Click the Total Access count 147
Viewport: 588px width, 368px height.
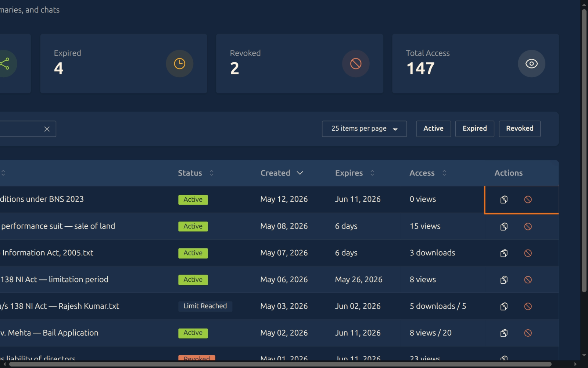point(420,68)
